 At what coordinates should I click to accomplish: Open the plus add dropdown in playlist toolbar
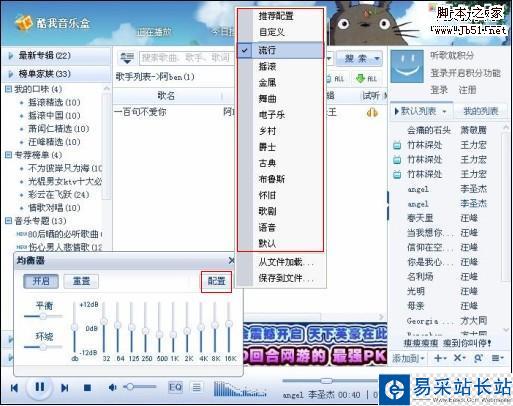(441, 358)
